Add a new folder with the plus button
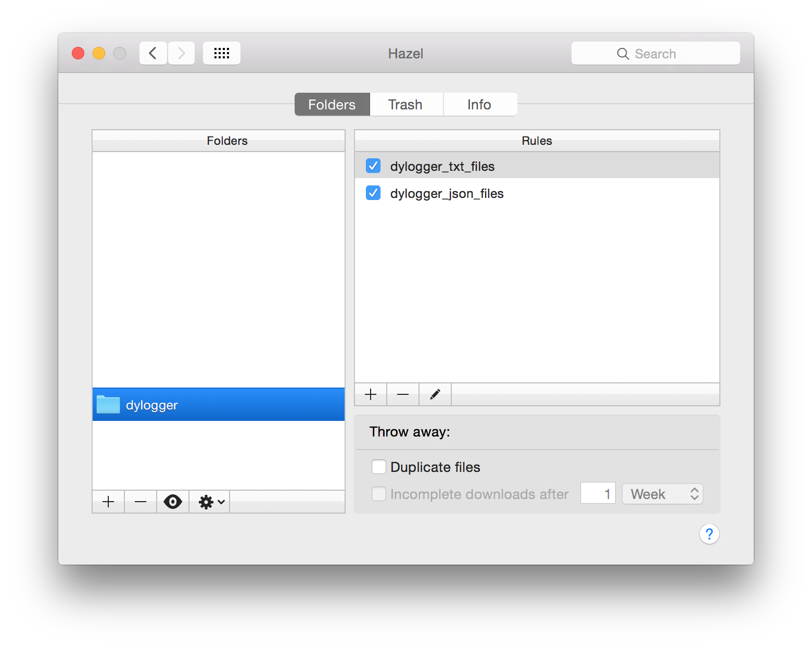This screenshot has width=812, height=648. click(x=108, y=502)
